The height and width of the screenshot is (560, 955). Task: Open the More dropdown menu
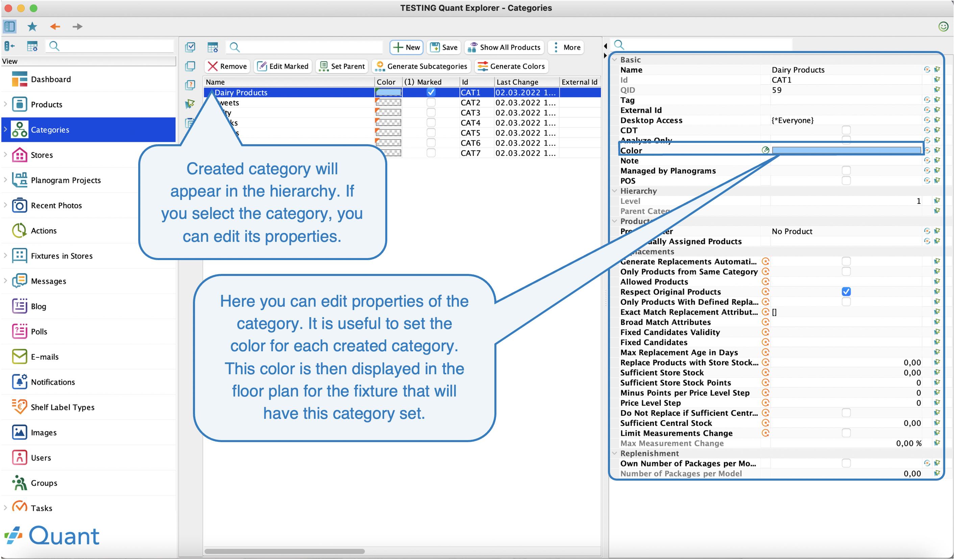(566, 47)
